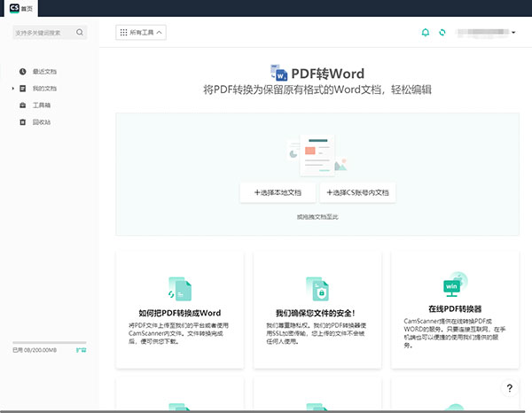532x413 pixels.
Task: Click the 回收站 trash icon
Action: click(x=22, y=122)
